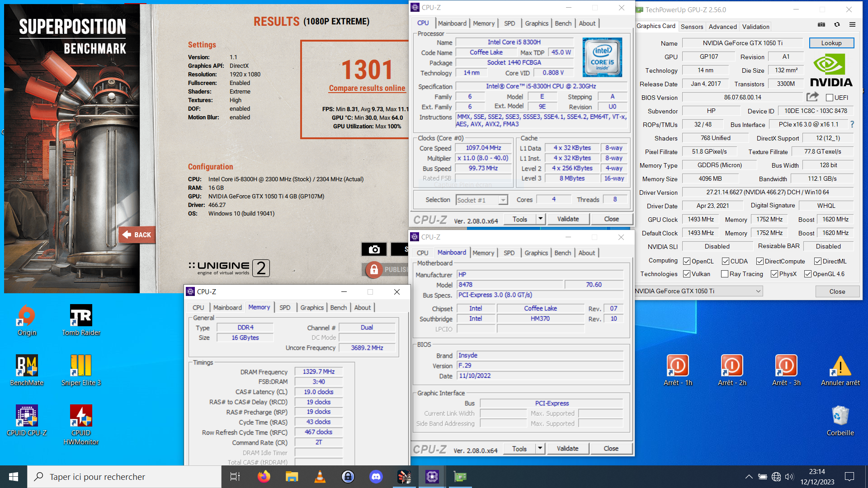Click the Superposition screenshot camera button
This screenshot has height=488, width=868.
[374, 249]
